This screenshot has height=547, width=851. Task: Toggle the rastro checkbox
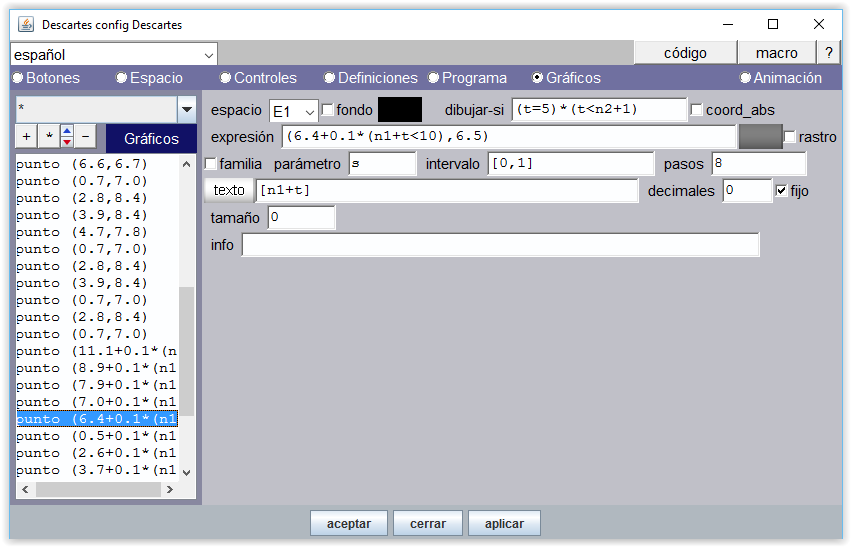coord(790,137)
